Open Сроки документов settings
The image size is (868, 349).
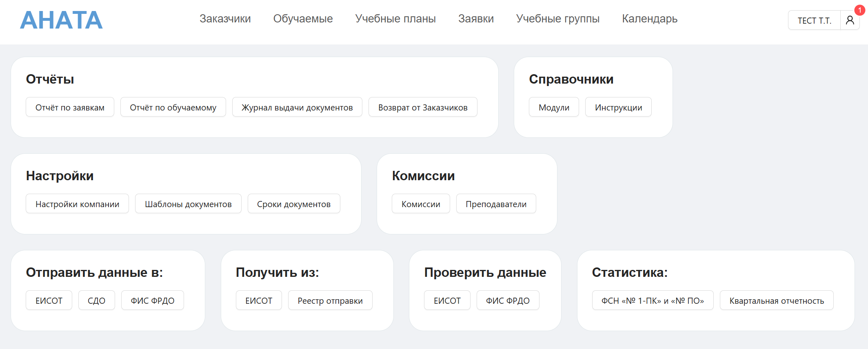point(294,204)
